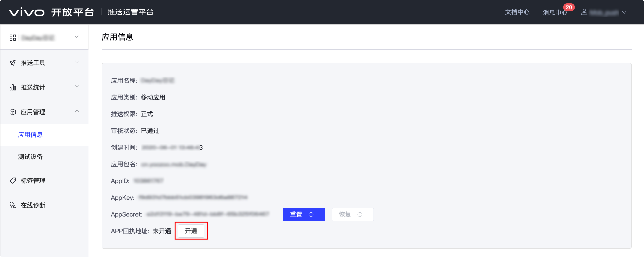Open the 文档中心 link

click(517, 12)
